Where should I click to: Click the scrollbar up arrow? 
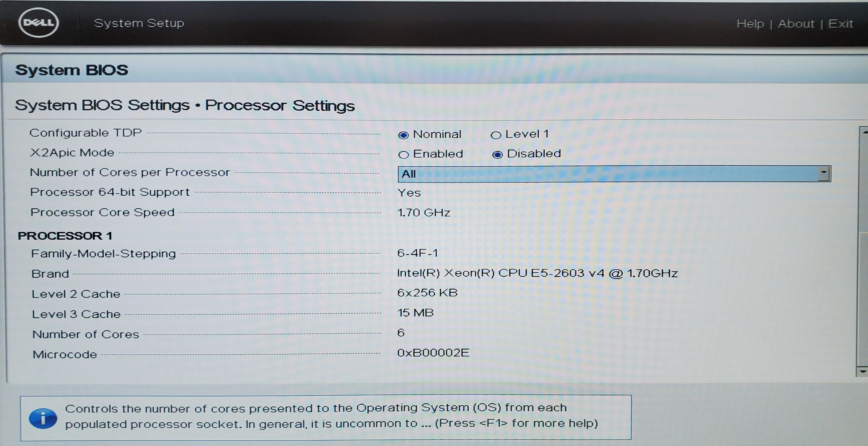(x=864, y=132)
